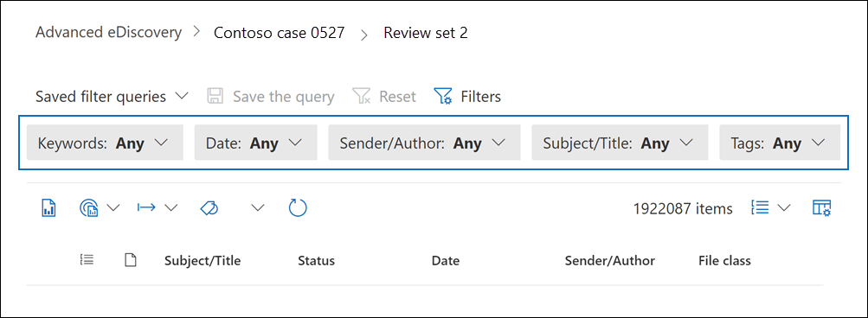This screenshot has width=868, height=318.
Task: Go to Advanced eDiscovery breadcrumb
Action: pyautogui.click(x=108, y=32)
